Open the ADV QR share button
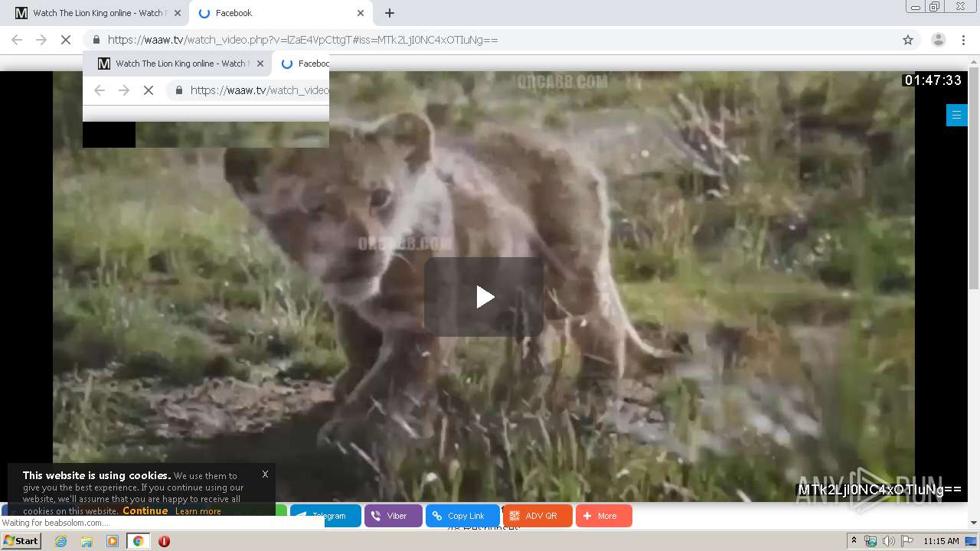The width and height of the screenshot is (980, 551). [538, 516]
